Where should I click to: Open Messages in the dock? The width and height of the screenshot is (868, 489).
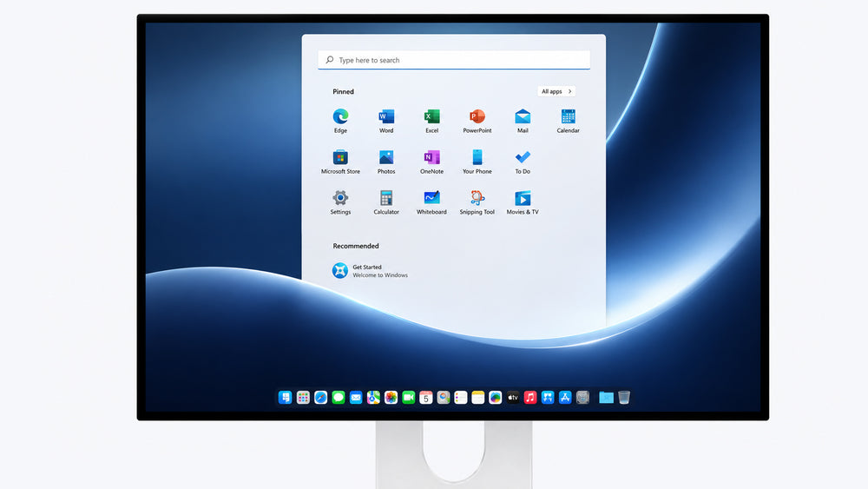(x=339, y=397)
